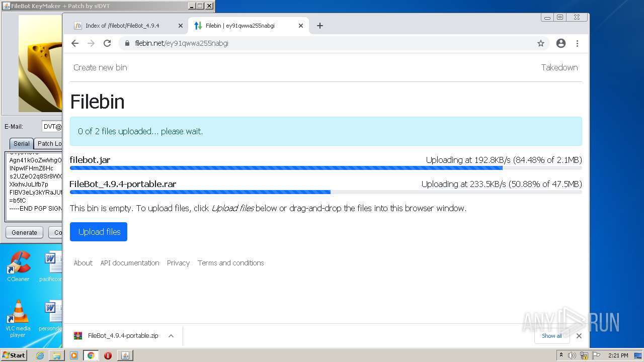
Task: Click the filebot.jar file name
Action: tap(90, 160)
